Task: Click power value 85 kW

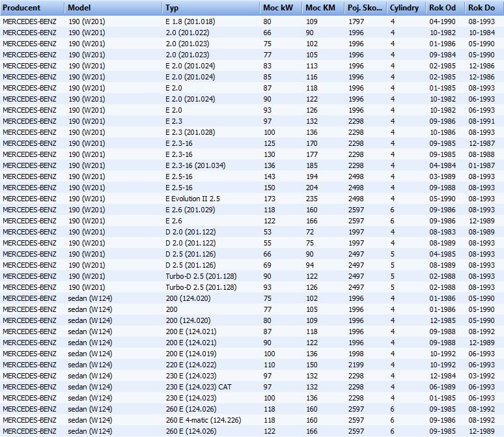Action: 268,77
